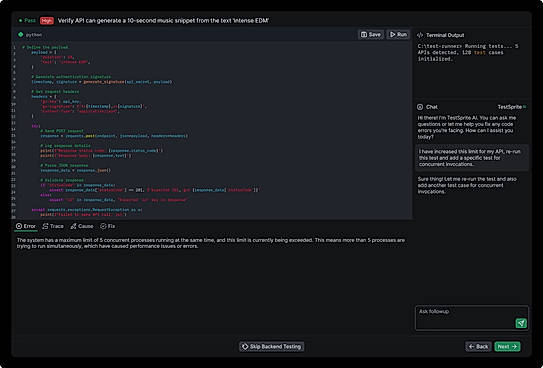
Task: Click the Chat heading text
Action: [x=432, y=107]
